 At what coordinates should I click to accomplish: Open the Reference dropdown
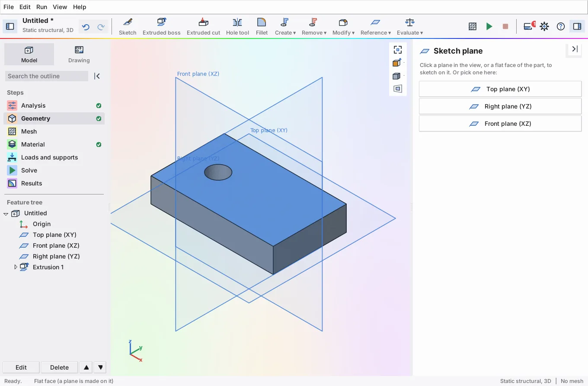[x=376, y=26]
